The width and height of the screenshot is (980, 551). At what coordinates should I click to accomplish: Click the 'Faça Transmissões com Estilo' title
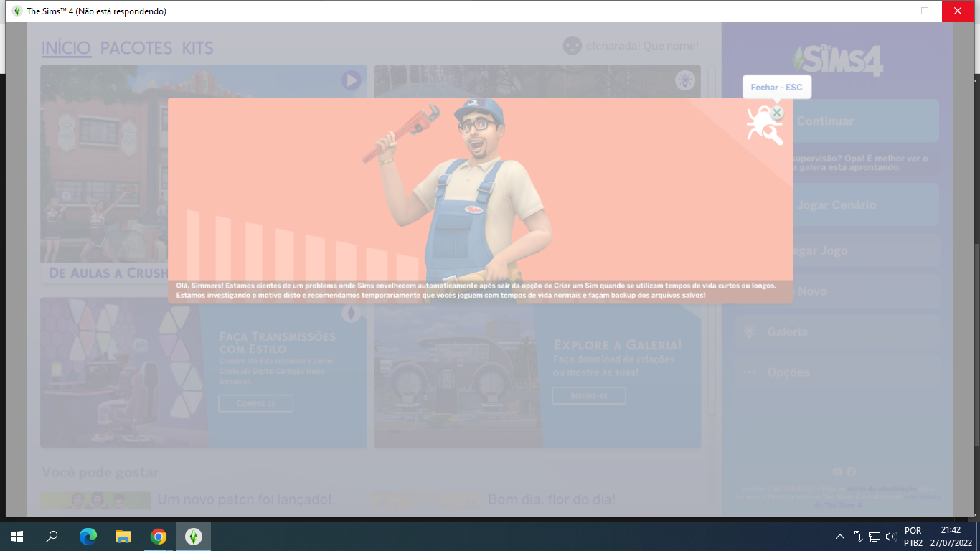click(278, 342)
